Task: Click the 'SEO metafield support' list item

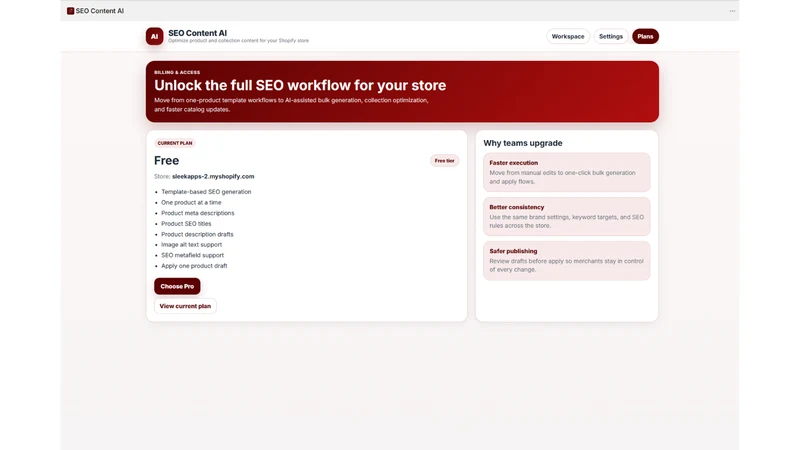Action: pos(192,255)
